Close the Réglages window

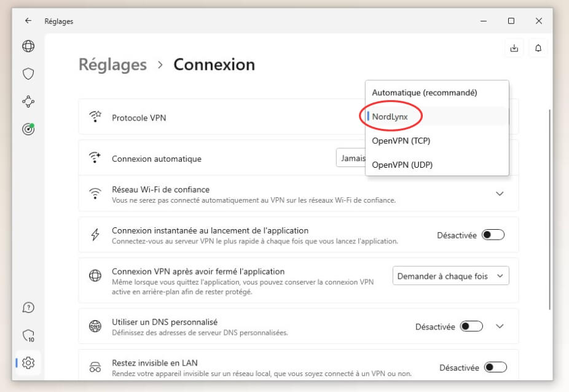538,21
